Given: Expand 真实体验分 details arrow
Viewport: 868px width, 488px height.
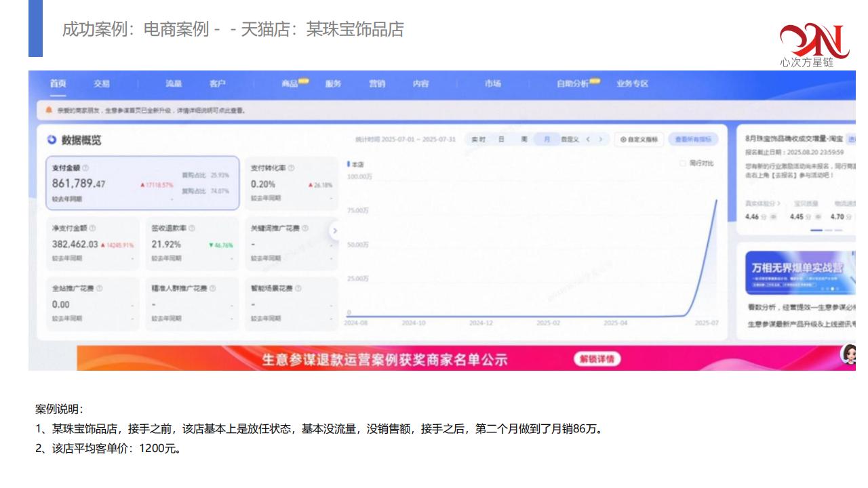Looking at the screenshot, I should coord(778,203).
